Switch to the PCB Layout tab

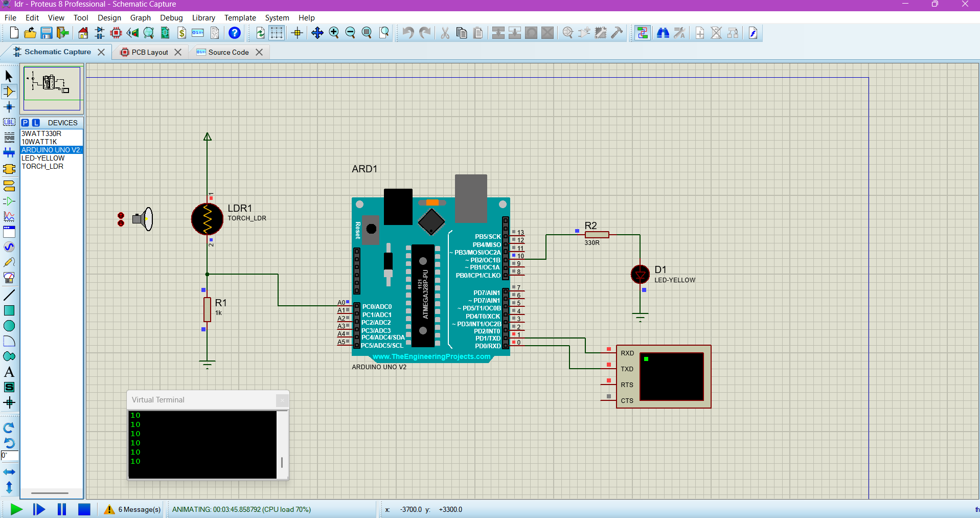click(149, 52)
